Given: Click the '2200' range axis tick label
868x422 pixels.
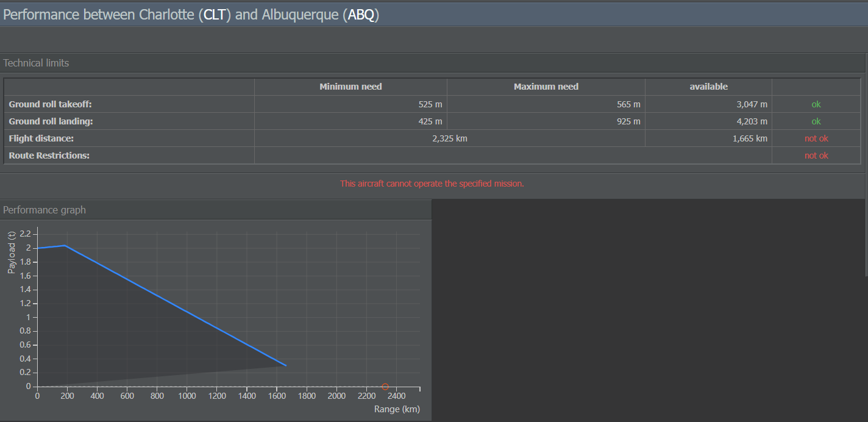Looking at the screenshot, I should 366,396.
